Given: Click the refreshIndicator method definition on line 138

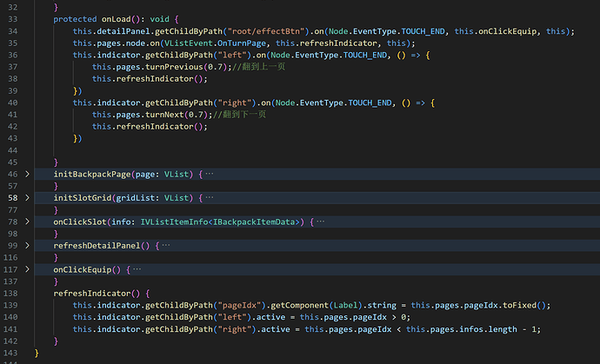Looking at the screenshot, I should point(92,294).
